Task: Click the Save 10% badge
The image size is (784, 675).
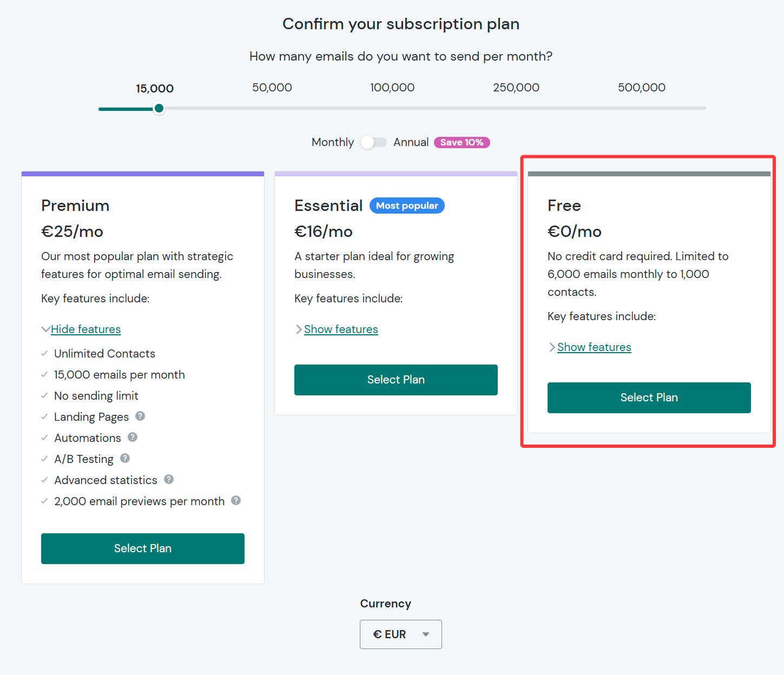Action: (x=462, y=142)
